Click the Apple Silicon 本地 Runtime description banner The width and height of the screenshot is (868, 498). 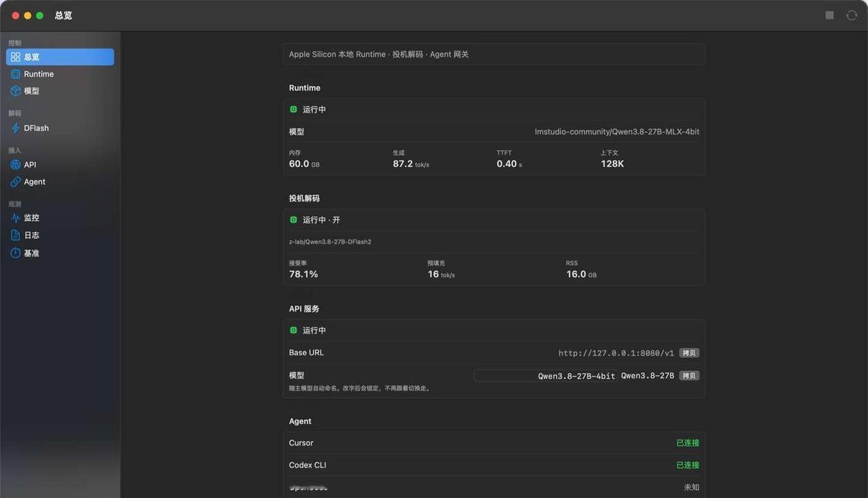click(494, 54)
